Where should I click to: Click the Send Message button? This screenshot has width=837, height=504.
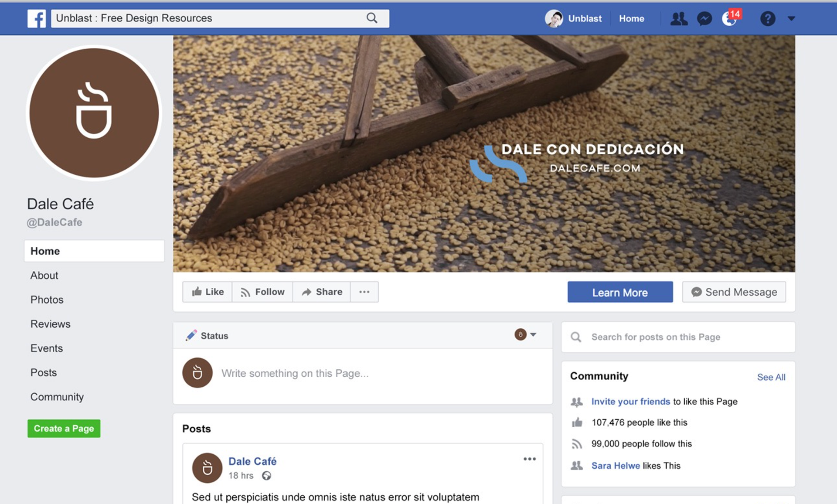coord(734,292)
